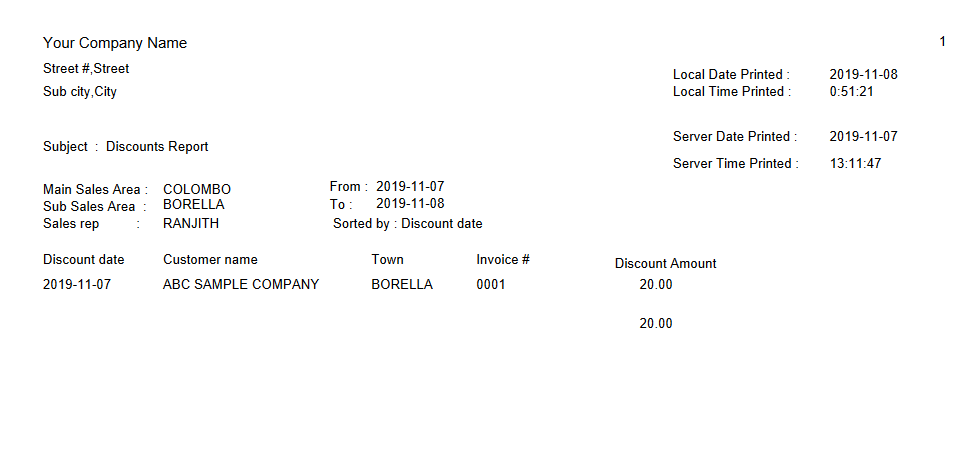Click the BORELLA sub sales area value
This screenshot has height=453, width=960.
(193, 204)
